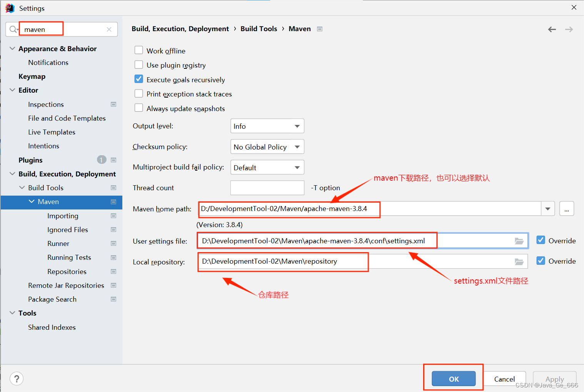Close the Settings dialog

pyautogui.click(x=574, y=7)
